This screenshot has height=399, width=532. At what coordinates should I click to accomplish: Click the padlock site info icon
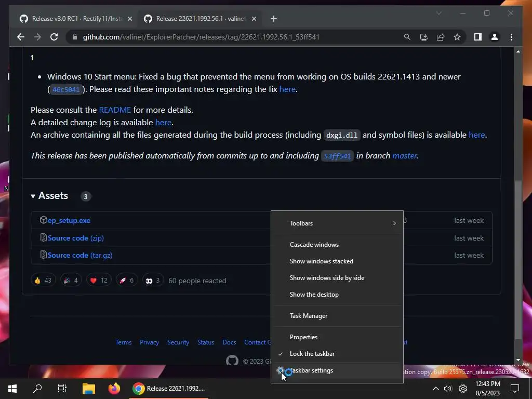point(75,37)
